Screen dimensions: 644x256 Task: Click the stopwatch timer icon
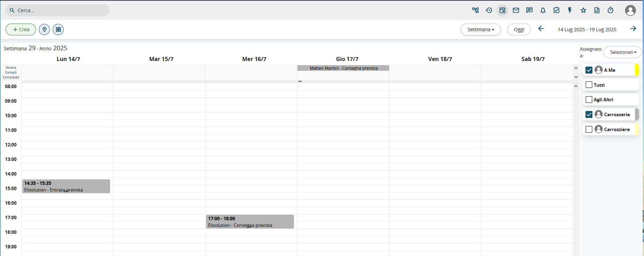610,10
